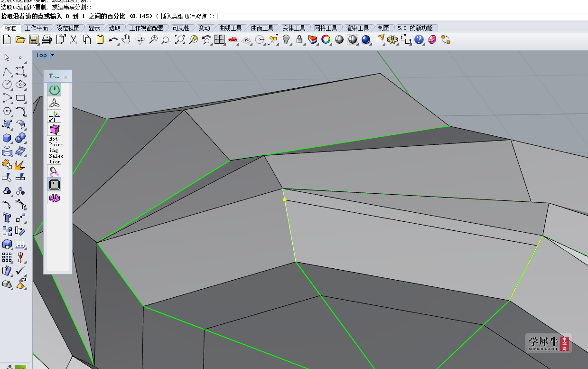Select the Rectangle tool in left sidebar
The height and width of the screenshot is (369, 588).
point(20,98)
